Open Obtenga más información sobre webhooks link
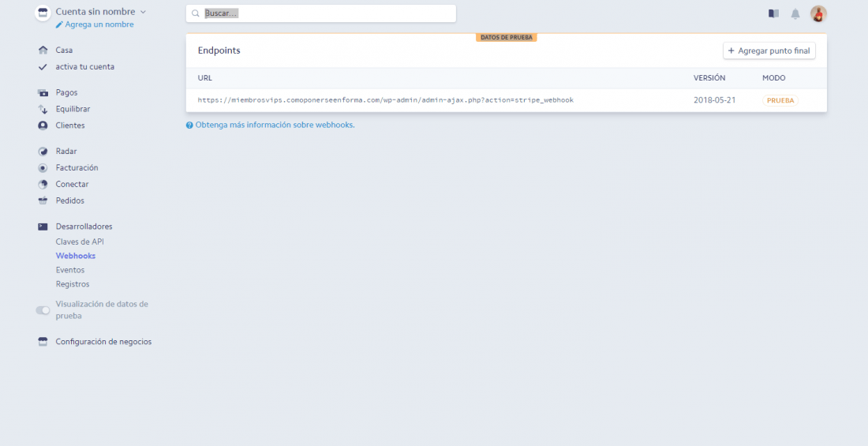 275,126
